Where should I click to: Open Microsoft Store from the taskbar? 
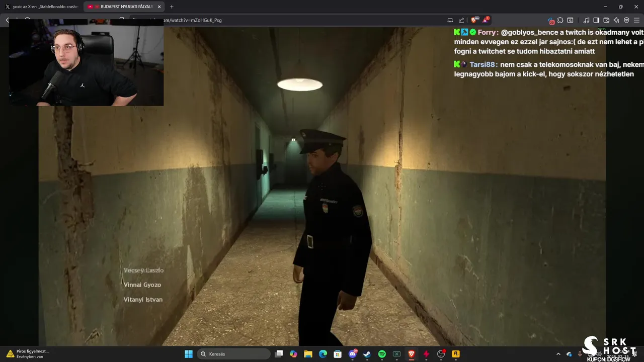[x=338, y=354]
